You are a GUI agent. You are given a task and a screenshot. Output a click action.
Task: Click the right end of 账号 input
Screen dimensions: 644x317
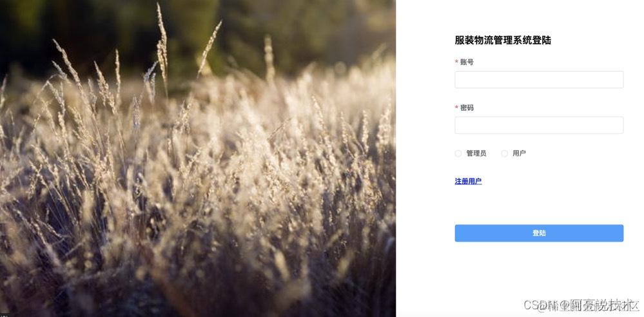click(x=616, y=80)
